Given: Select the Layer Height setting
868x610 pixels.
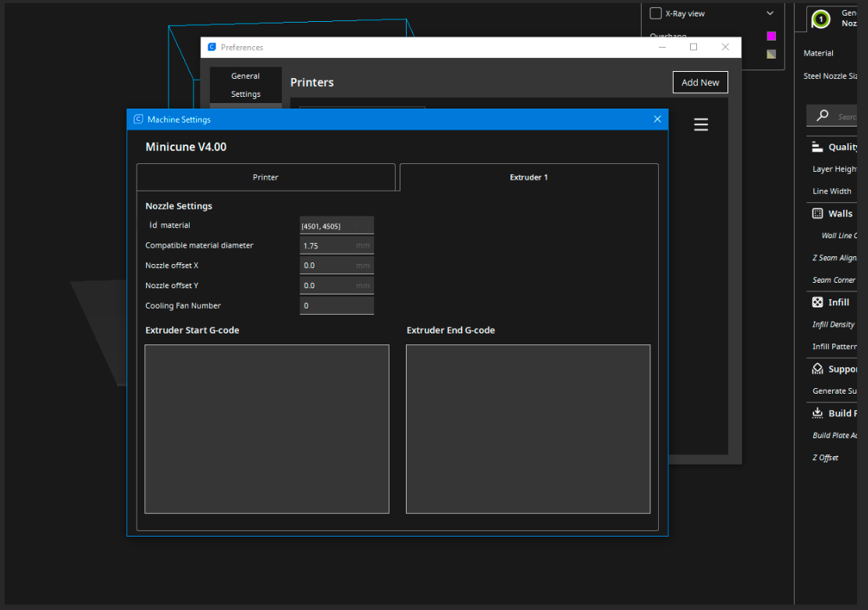Looking at the screenshot, I should (x=834, y=169).
